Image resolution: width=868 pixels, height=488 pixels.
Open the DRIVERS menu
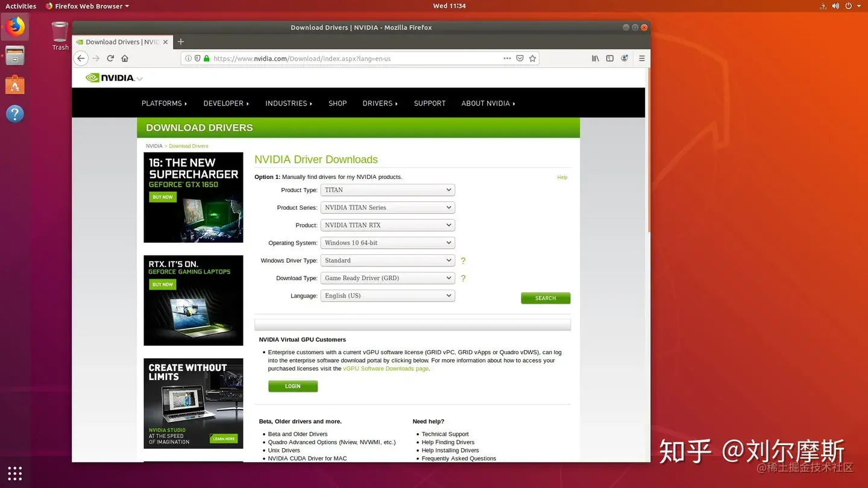point(380,104)
